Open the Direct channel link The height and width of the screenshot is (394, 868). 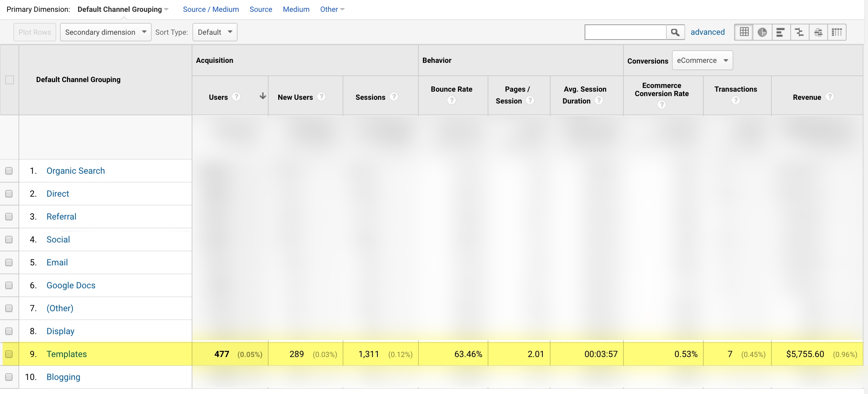(x=58, y=194)
